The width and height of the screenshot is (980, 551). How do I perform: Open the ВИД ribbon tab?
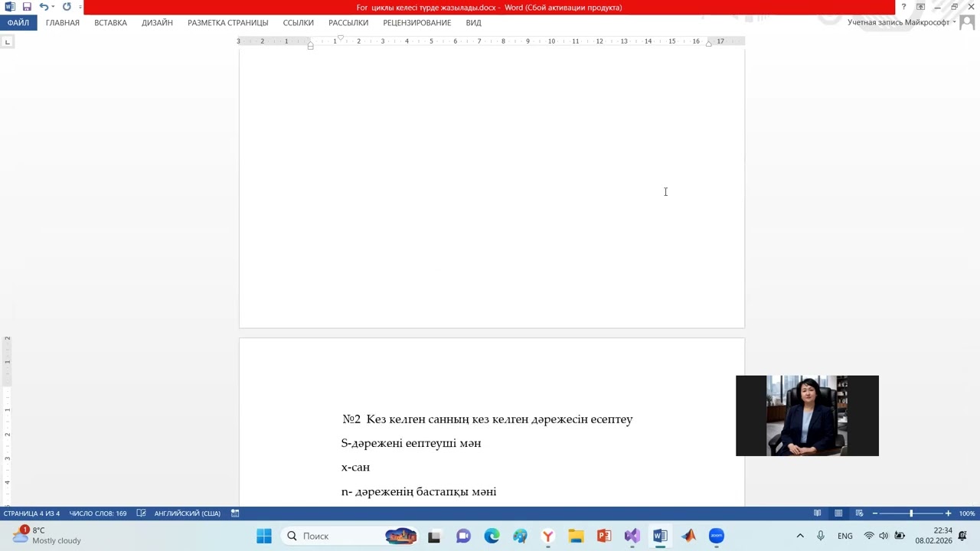tap(474, 23)
